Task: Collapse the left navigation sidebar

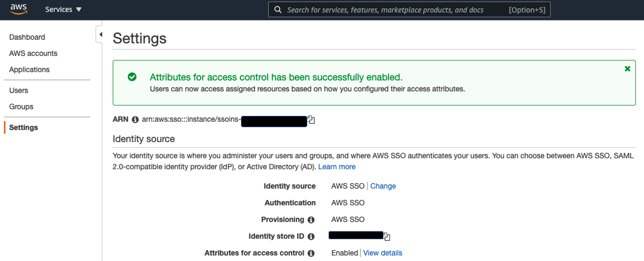Action: click(100, 34)
